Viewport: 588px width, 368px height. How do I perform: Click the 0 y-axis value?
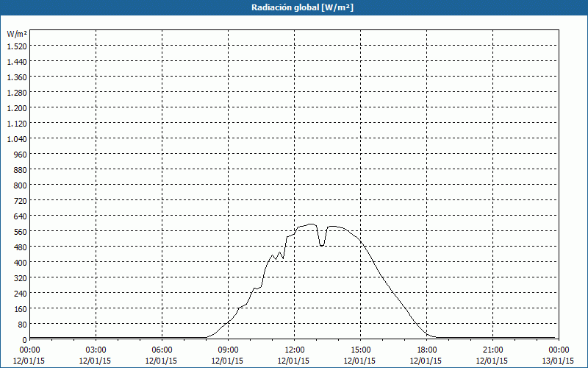pyautogui.click(x=25, y=340)
